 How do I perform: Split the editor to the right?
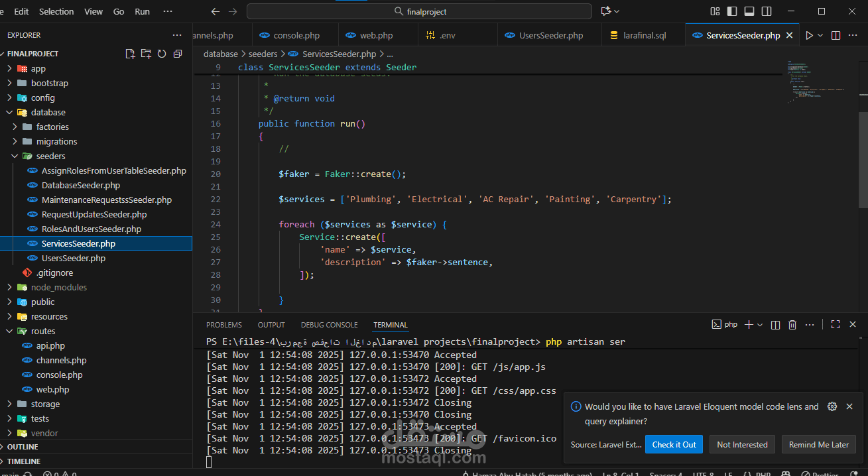(x=836, y=35)
